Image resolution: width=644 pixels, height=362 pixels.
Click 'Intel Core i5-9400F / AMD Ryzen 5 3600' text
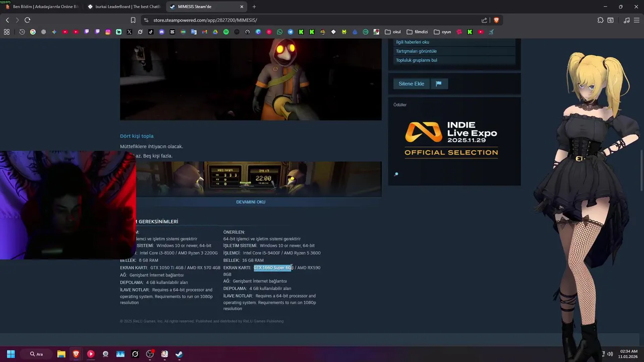click(282, 253)
